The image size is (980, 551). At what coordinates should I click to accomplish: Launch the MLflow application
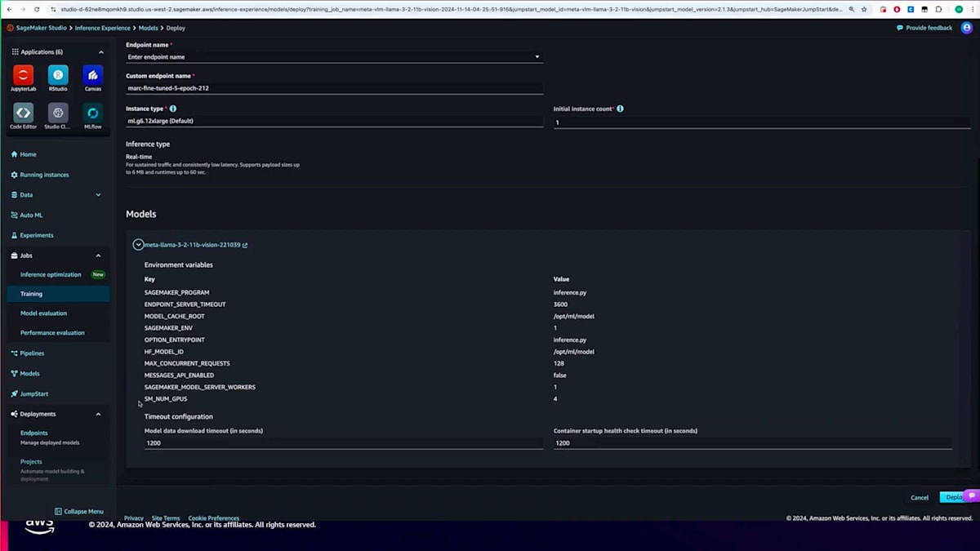(93, 113)
